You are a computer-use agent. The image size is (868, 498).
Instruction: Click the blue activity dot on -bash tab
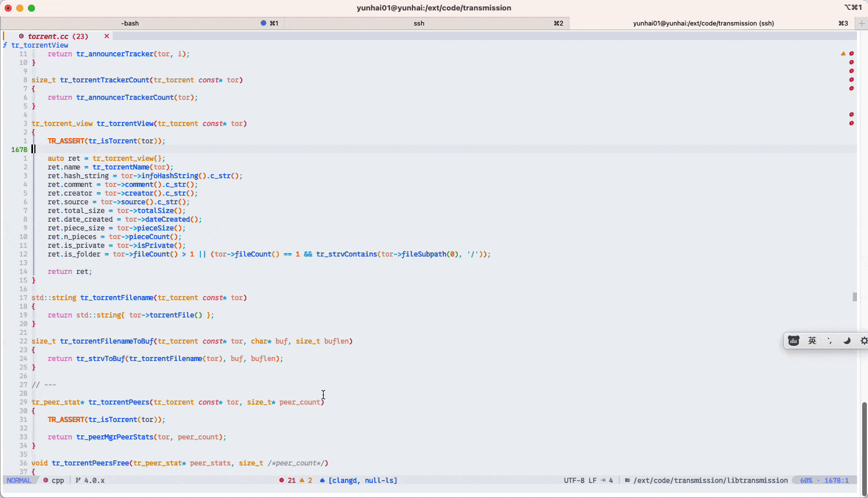(x=263, y=23)
